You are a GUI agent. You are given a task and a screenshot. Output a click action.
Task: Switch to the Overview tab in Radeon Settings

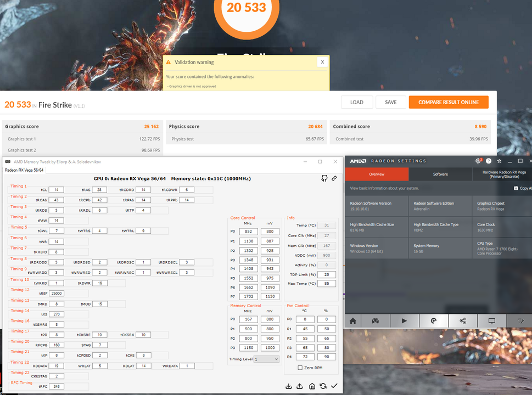(377, 174)
